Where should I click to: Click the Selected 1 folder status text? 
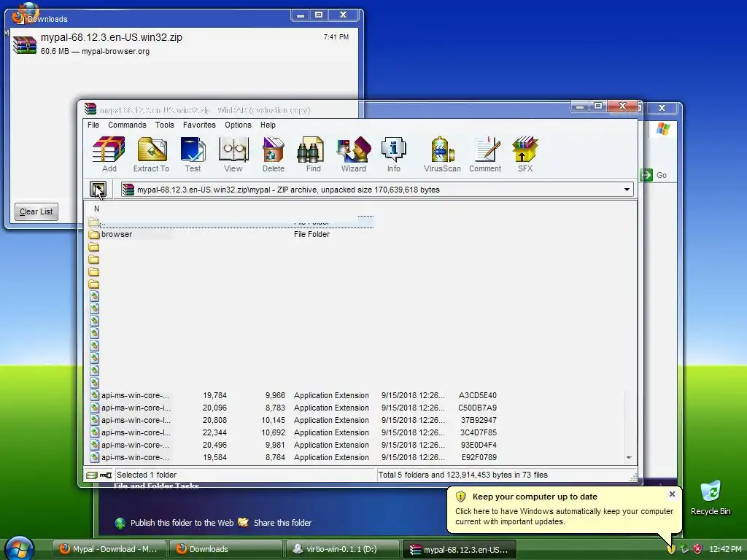coord(147,475)
